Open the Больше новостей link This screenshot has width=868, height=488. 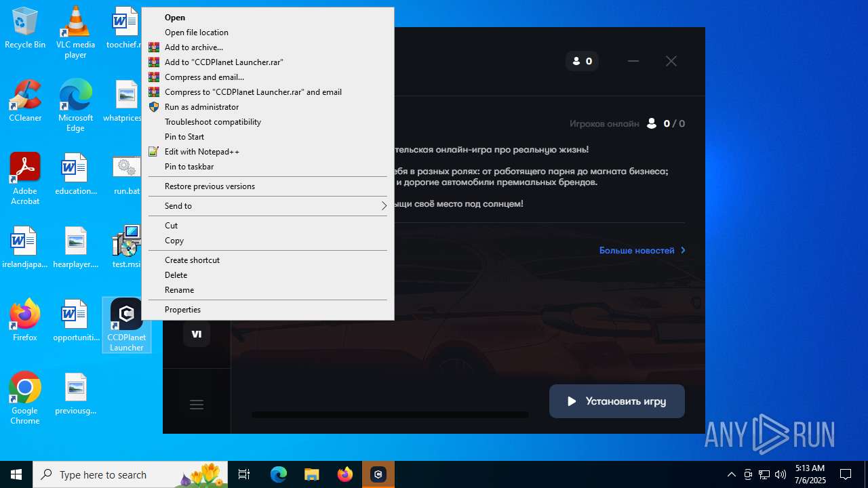point(642,250)
